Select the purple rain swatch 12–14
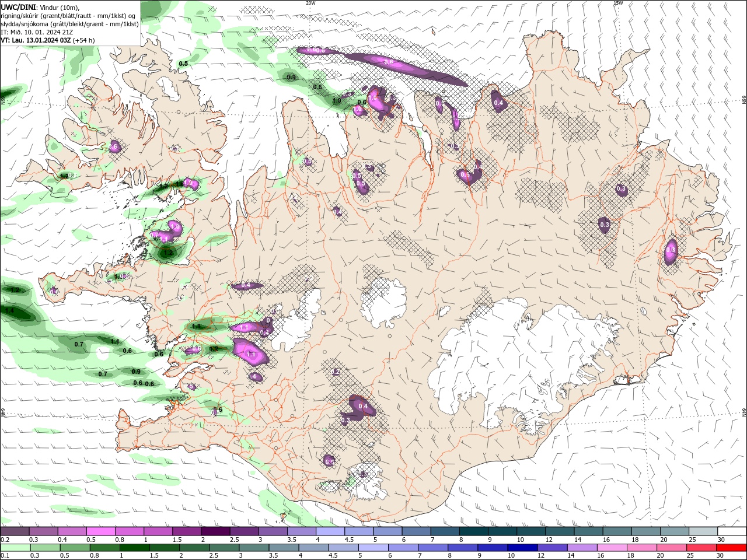 click(551, 547)
